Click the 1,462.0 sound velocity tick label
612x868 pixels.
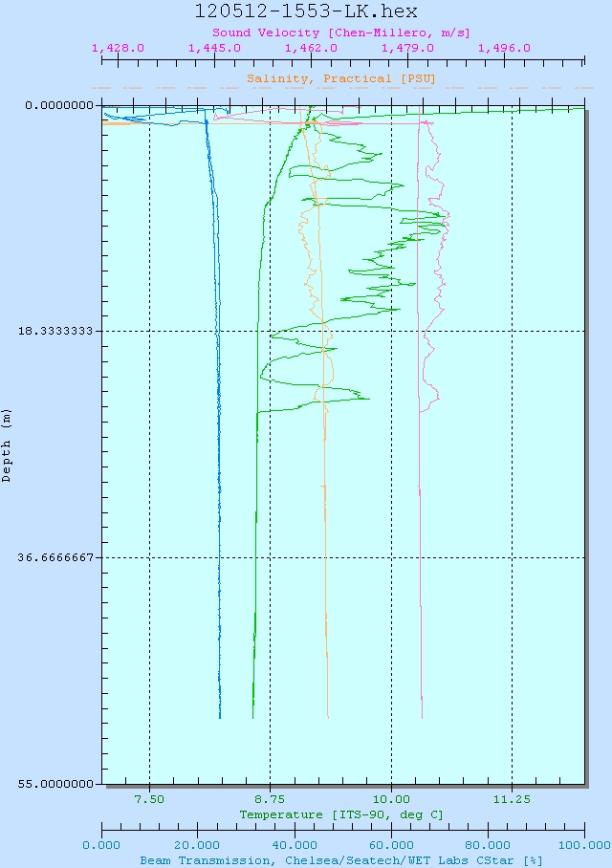[311, 47]
